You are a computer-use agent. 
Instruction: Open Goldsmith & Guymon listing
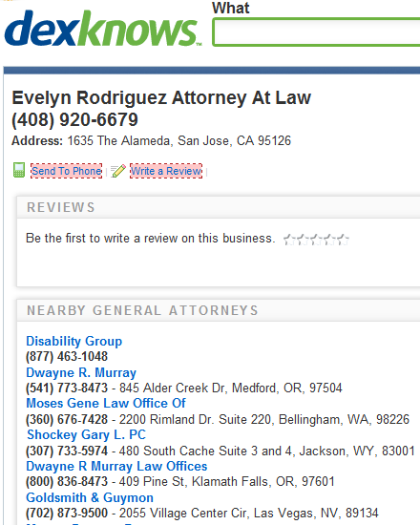coord(90,497)
